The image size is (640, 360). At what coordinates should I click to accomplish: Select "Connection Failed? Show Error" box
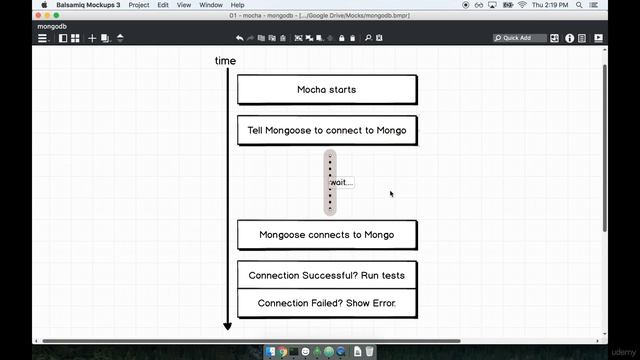(327, 303)
